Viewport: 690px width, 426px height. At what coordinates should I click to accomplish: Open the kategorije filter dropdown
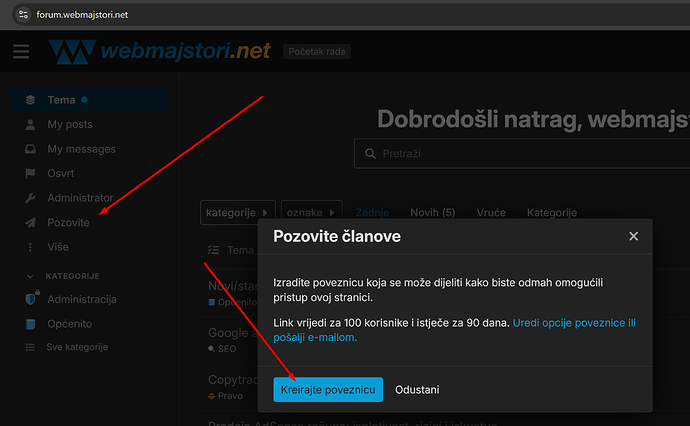coord(238,213)
